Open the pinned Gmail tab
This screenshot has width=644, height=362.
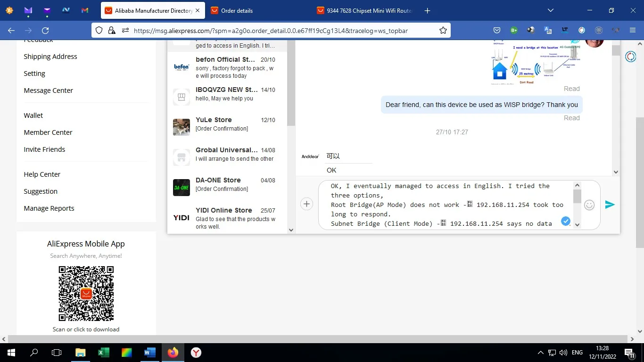pos(85,10)
